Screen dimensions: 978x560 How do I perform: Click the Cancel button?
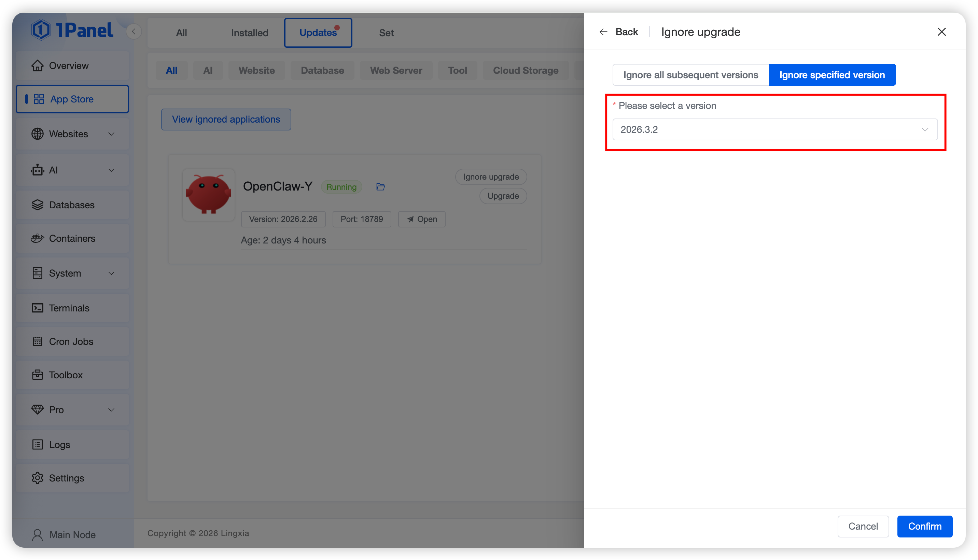(863, 526)
